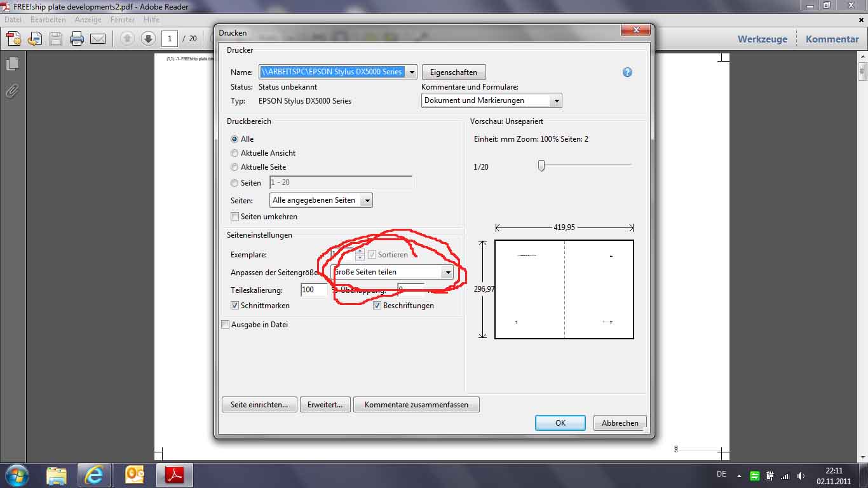Open the Große Seiten teilen dropdown
This screenshot has height=488, width=868.
pos(448,272)
